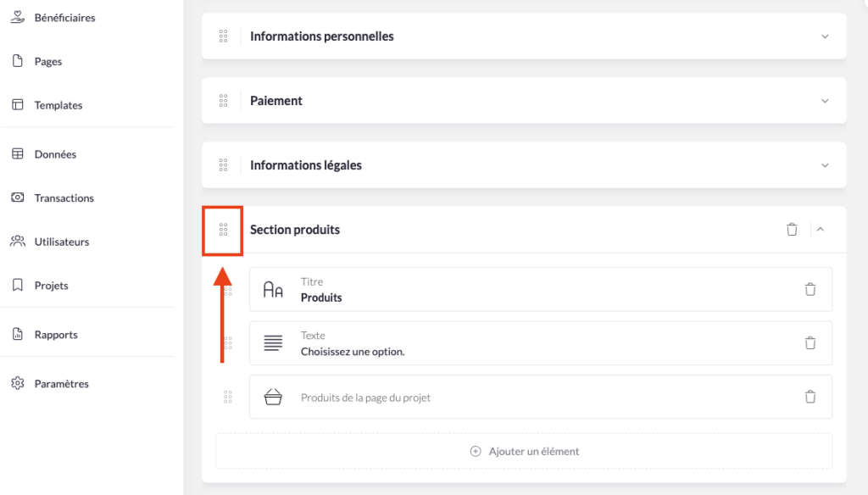Click drag handle of Informations personnelles

point(223,36)
